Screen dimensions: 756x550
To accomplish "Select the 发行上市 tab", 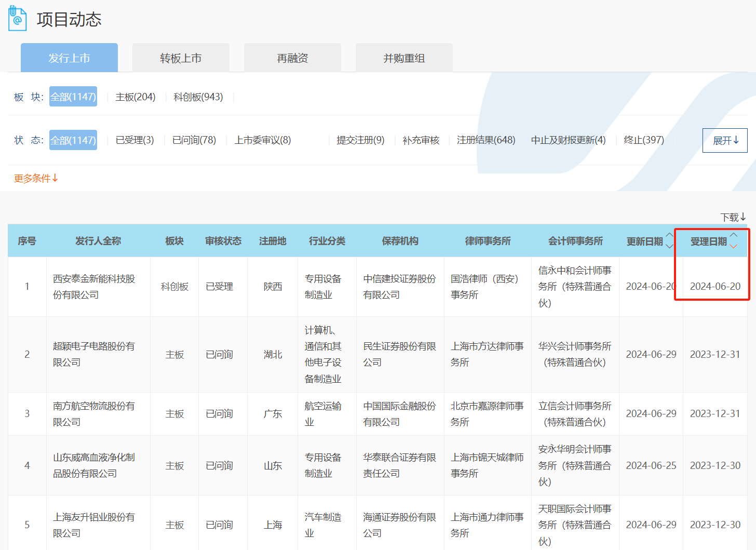I will point(69,58).
